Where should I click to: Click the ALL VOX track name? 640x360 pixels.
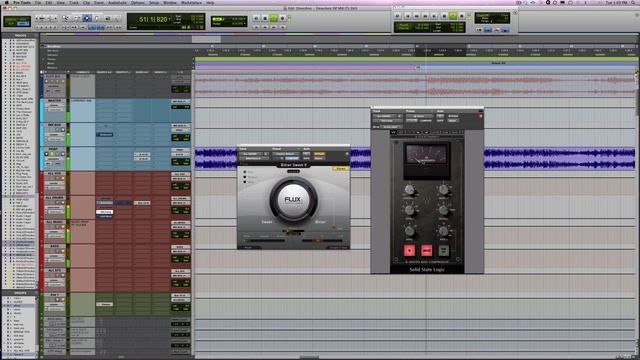[54, 173]
